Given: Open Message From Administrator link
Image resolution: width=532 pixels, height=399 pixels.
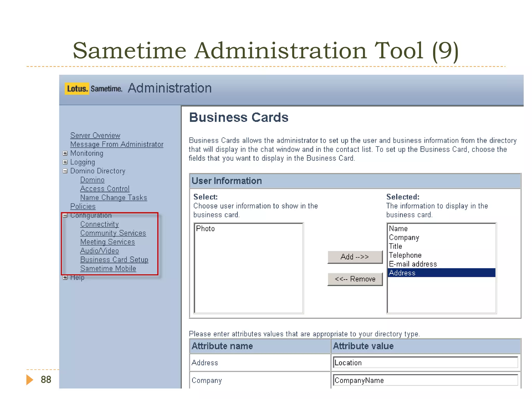Looking at the screenshot, I should pyautogui.click(x=117, y=144).
